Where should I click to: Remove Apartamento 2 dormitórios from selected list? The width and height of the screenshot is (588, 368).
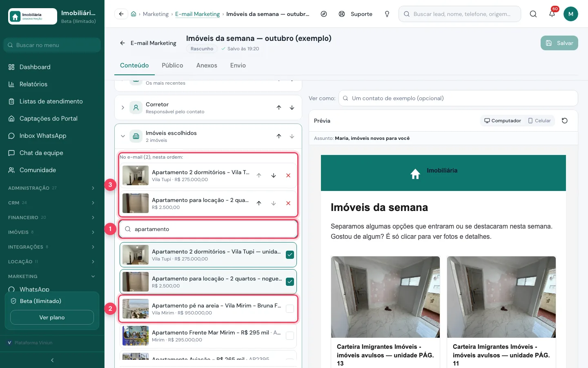click(x=288, y=175)
